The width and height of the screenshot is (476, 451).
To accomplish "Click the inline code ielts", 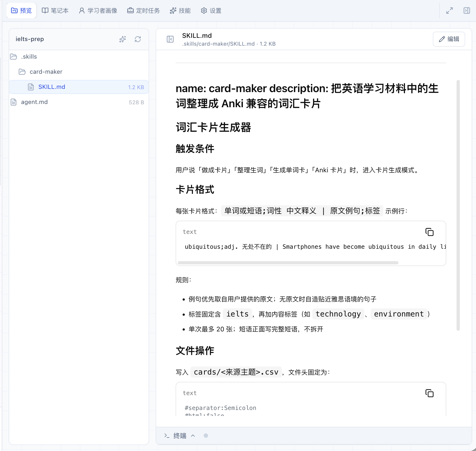I will (x=237, y=314).
